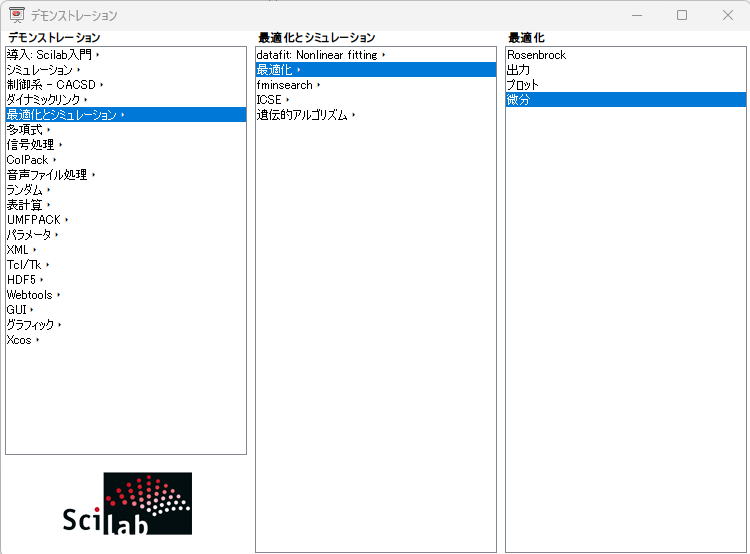Launch the 出力 demo item
Viewport: 750px width, 554px height.
coord(518,70)
